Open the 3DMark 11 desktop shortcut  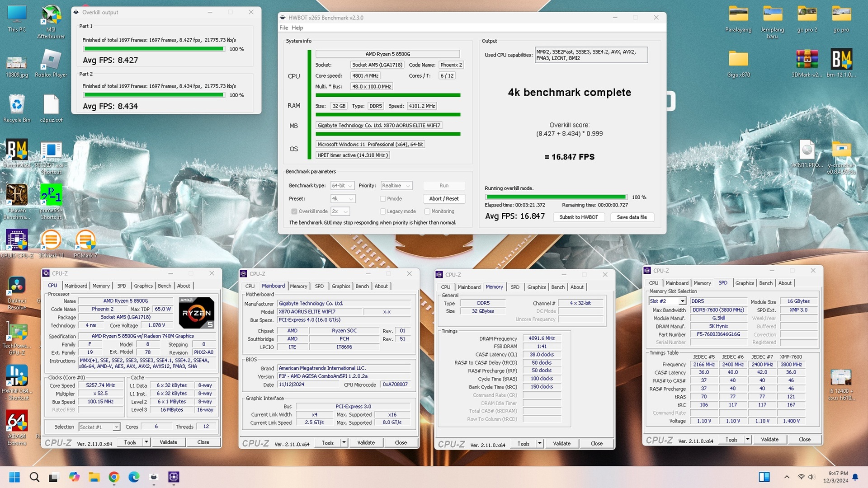[51, 243]
